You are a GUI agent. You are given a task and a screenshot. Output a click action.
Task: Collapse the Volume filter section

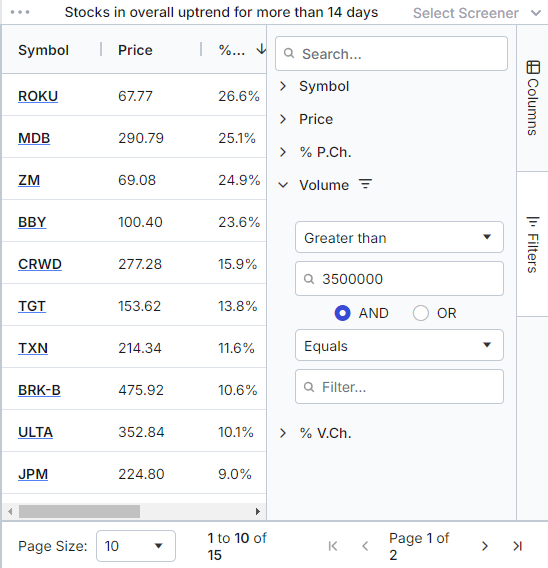click(x=283, y=185)
